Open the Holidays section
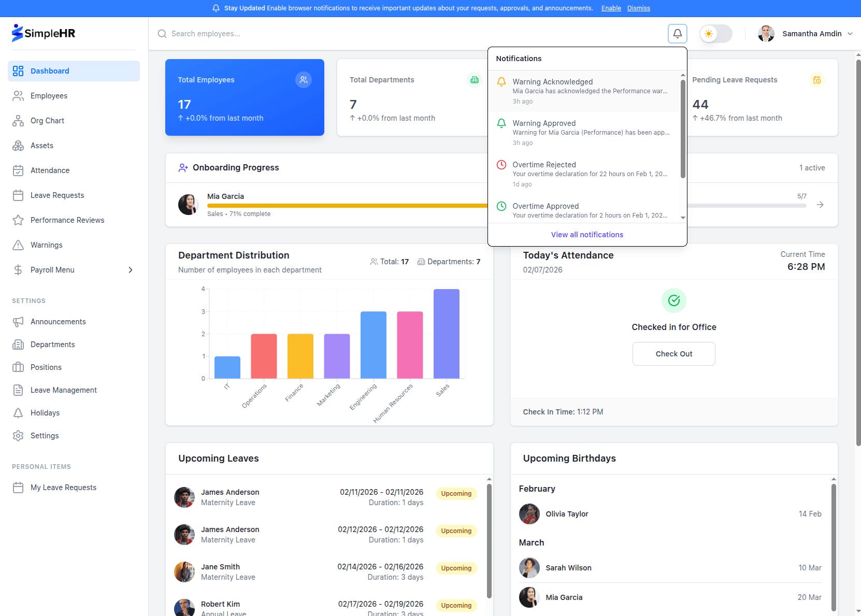 45,412
